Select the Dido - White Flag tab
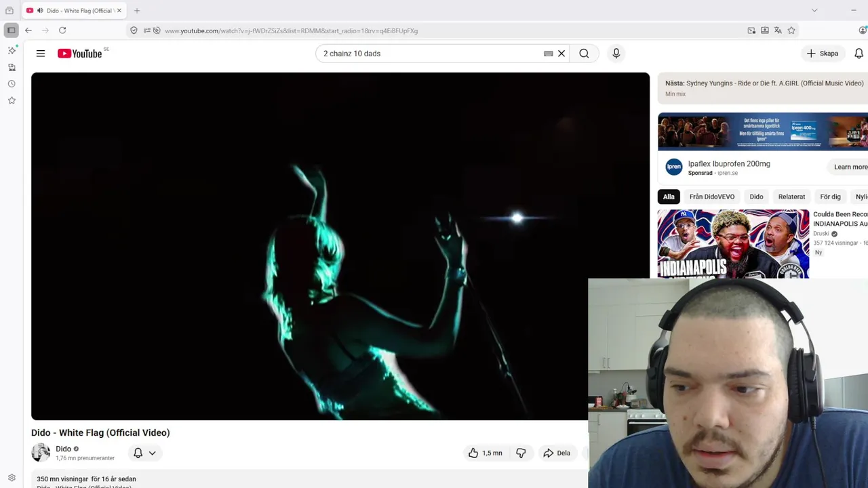 pos(73,10)
